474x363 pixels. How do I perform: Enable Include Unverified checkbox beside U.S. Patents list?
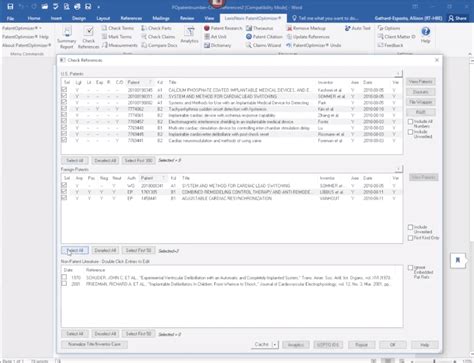pyautogui.click(x=411, y=132)
